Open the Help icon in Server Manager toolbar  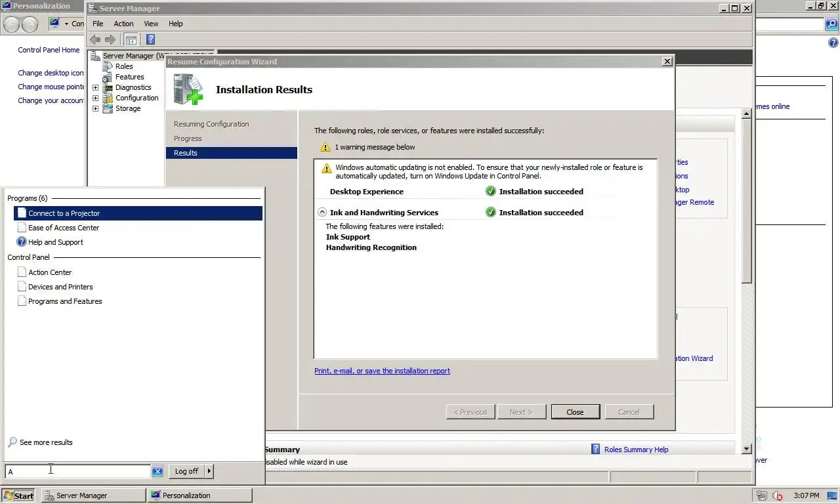coord(150,39)
